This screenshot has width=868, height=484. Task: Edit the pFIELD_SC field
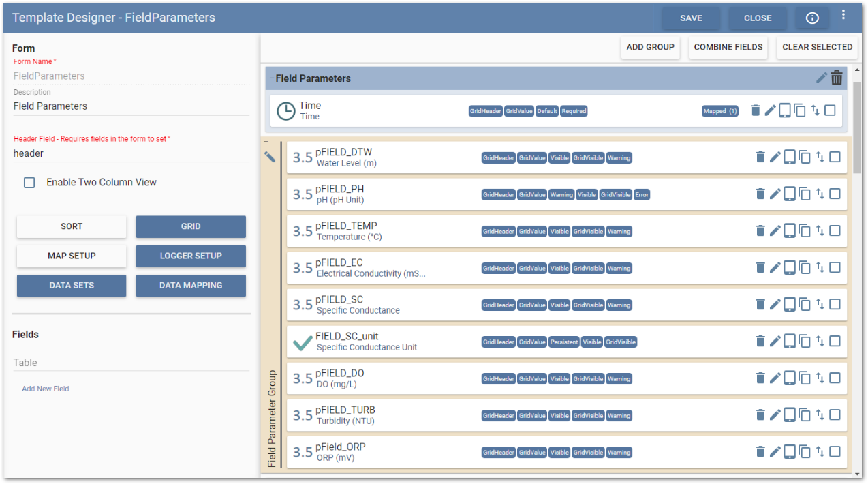pos(775,304)
